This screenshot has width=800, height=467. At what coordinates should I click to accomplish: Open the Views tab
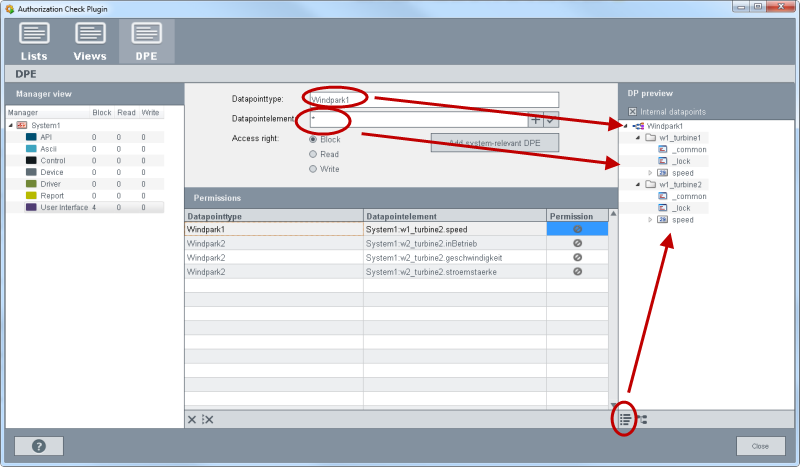90,41
